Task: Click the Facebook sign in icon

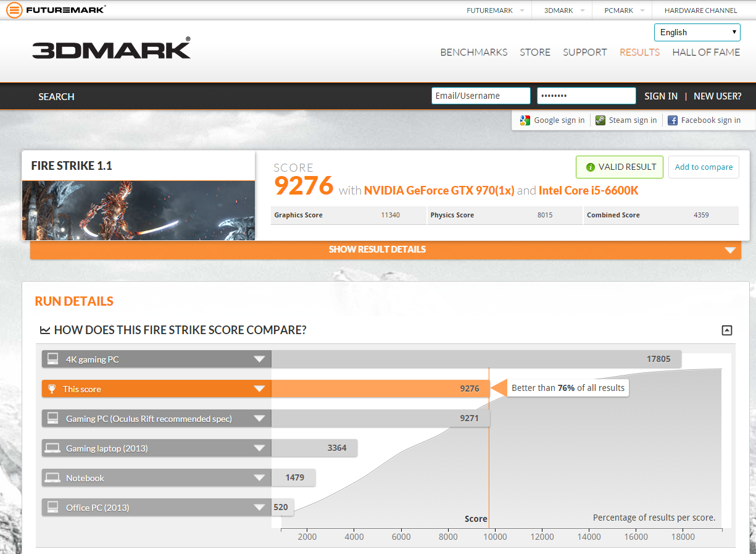Action: [x=673, y=120]
